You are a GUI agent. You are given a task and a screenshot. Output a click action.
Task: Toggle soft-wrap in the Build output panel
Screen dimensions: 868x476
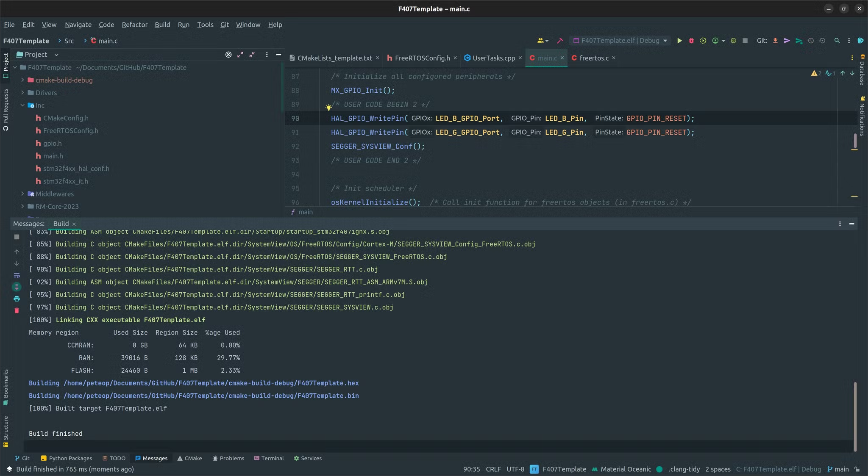click(17, 275)
